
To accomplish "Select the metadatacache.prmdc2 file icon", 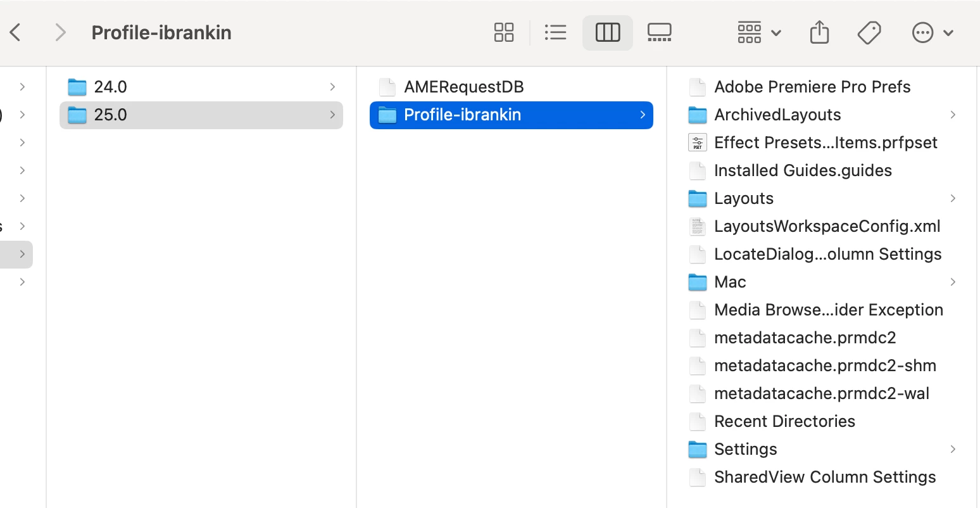I will [x=698, y=338].
